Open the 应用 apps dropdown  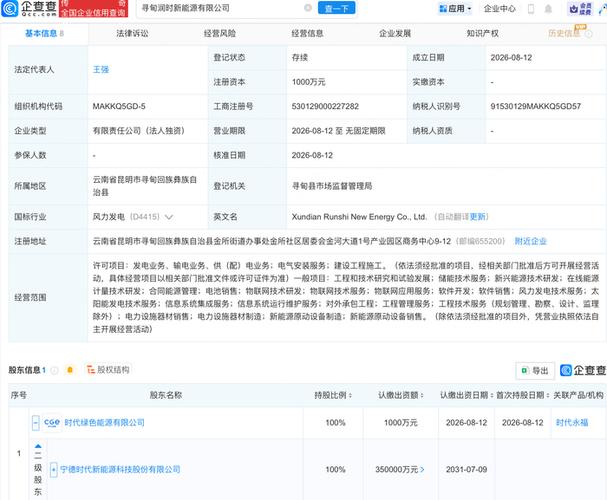click(x=455, y=9)
